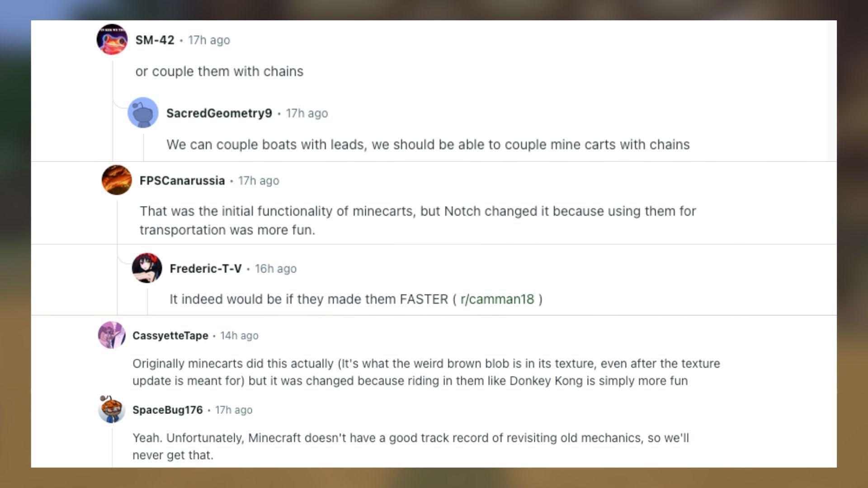Select the SpaceBug176 username
Screen dimensions: 868x488
(x=167, y=410)
